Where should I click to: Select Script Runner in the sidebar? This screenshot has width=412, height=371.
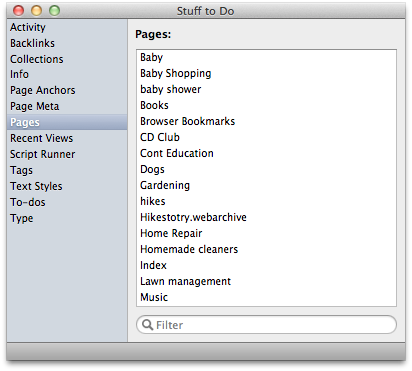coord(67,154)
